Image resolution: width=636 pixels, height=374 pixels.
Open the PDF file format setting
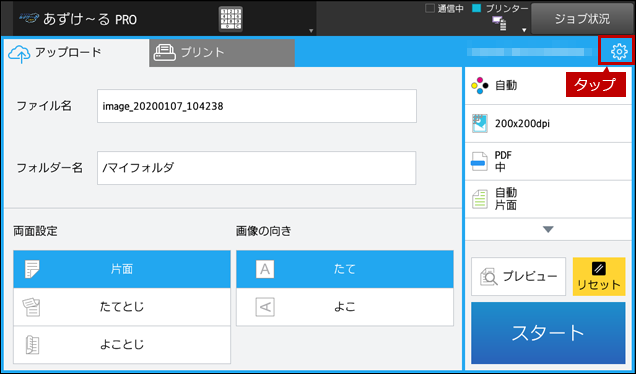548,161
